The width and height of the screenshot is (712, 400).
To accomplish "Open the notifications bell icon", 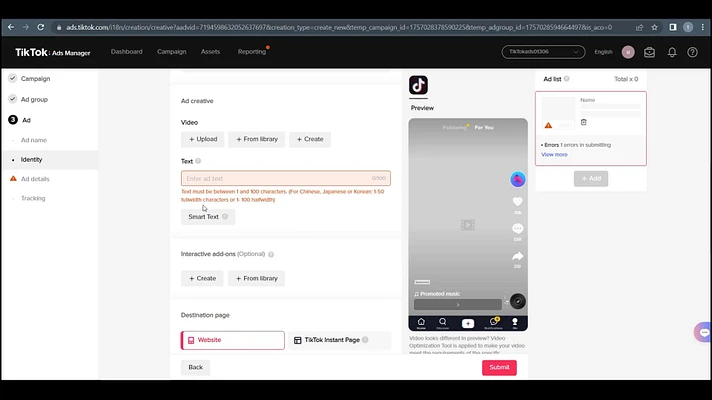I will coord(671,52).
